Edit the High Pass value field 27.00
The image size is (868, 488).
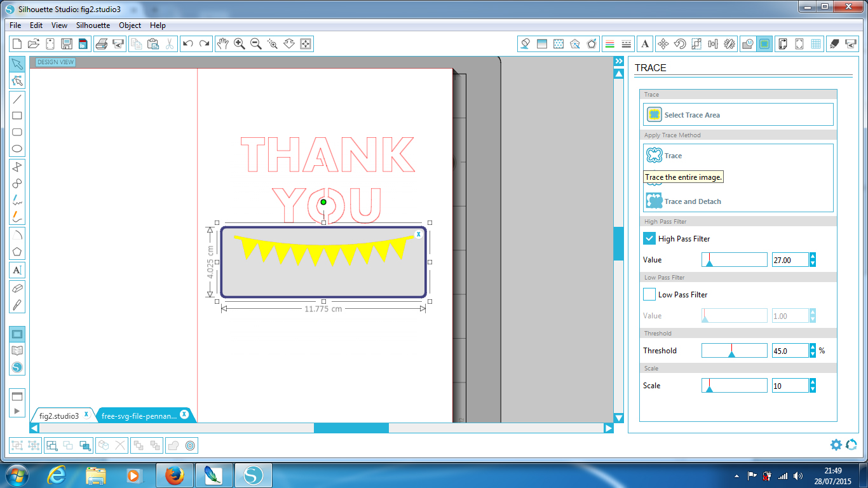pyautogui.click(x=790, y=259)
